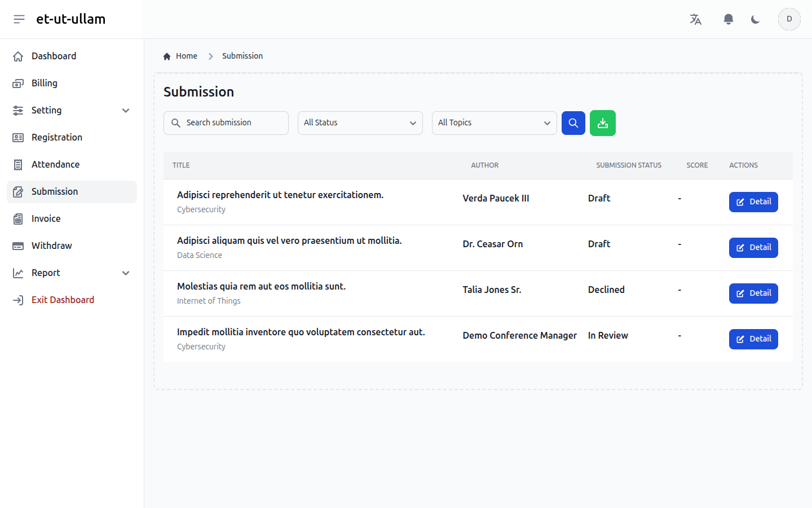
Task: Click 'Data Science' topic label
Action: [200, 256]
